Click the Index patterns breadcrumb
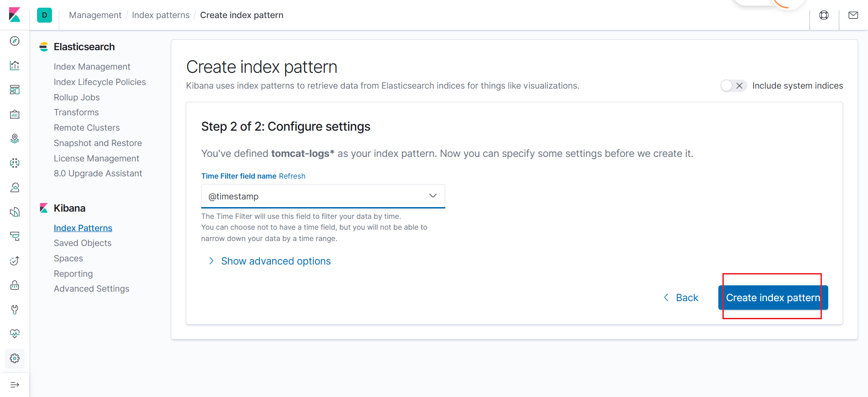The width and height of the screenshot is (868, 397). [x=160, y=15]
